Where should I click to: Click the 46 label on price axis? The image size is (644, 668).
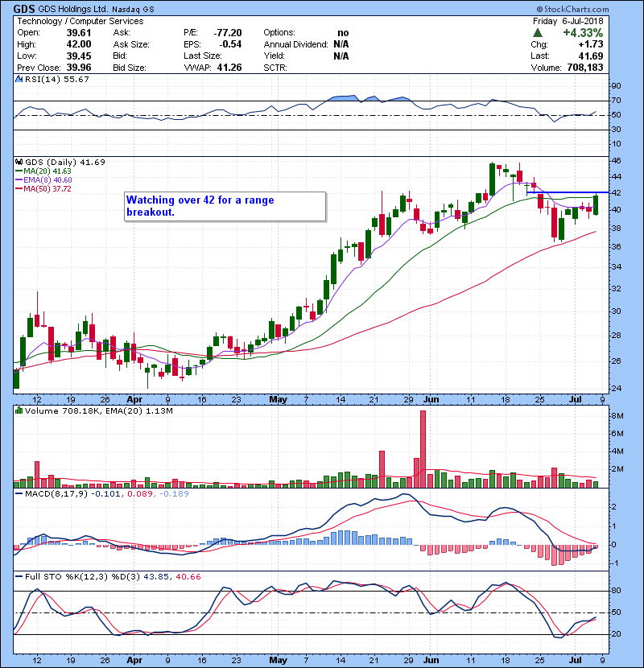tap(617, 161)
